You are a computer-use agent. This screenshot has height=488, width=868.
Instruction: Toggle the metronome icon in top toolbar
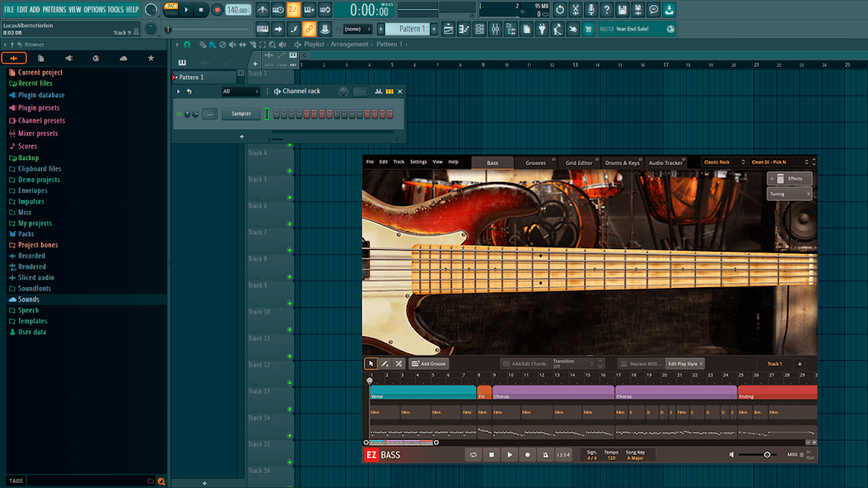coord(263,9)
